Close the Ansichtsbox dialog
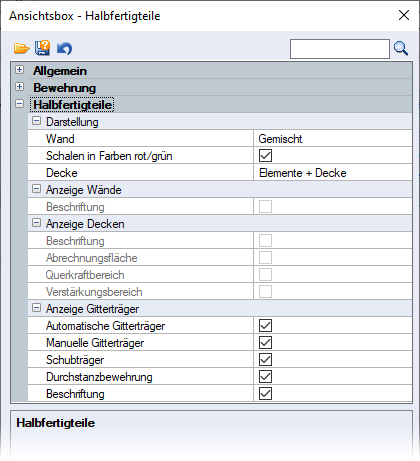The image size is (420, 461). pyautogui.click(x=404, y=15)
